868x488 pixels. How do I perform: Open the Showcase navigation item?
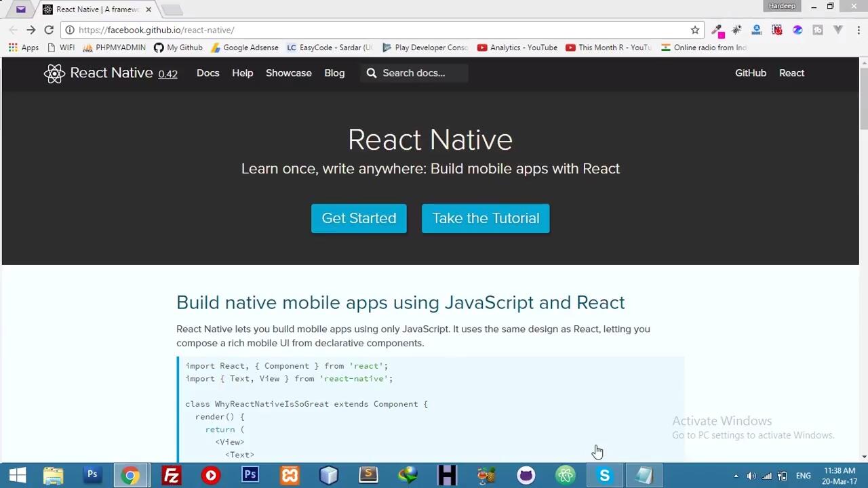(289, 73)
